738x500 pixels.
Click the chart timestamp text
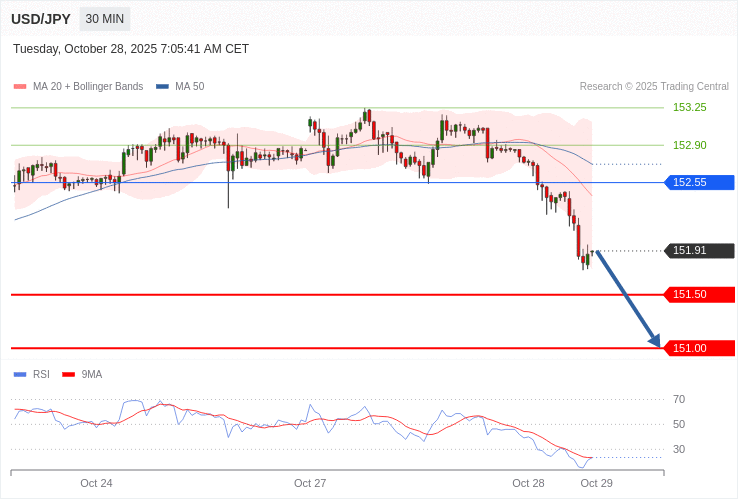click(131, 49)
